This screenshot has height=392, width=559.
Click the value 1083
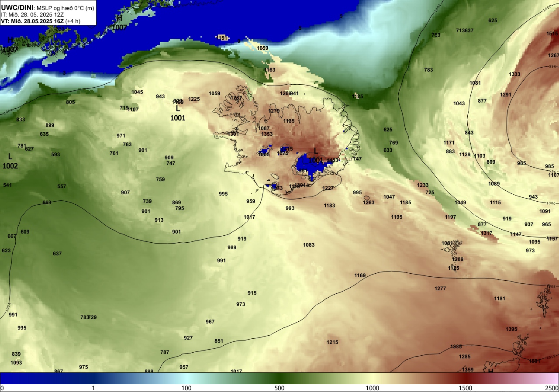tap(309, 245)
